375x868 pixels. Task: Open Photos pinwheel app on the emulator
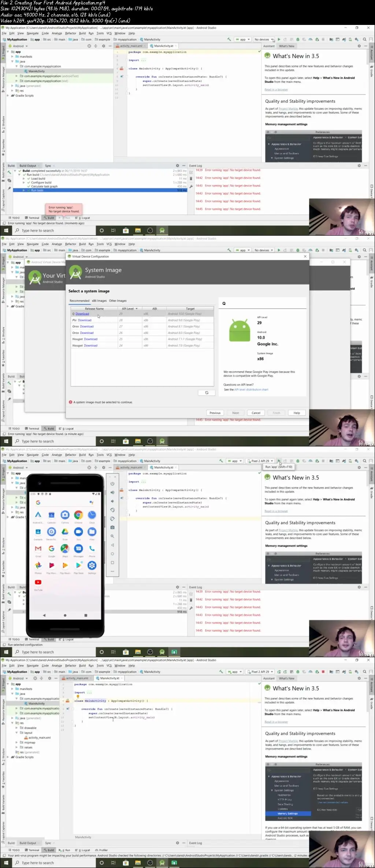pos(38,565)
